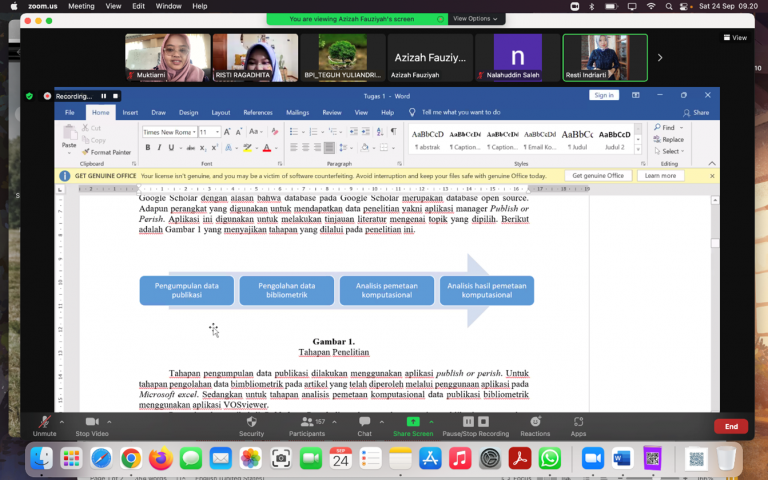
Task: Justify paragraph alignment
Action: point(329,147)
